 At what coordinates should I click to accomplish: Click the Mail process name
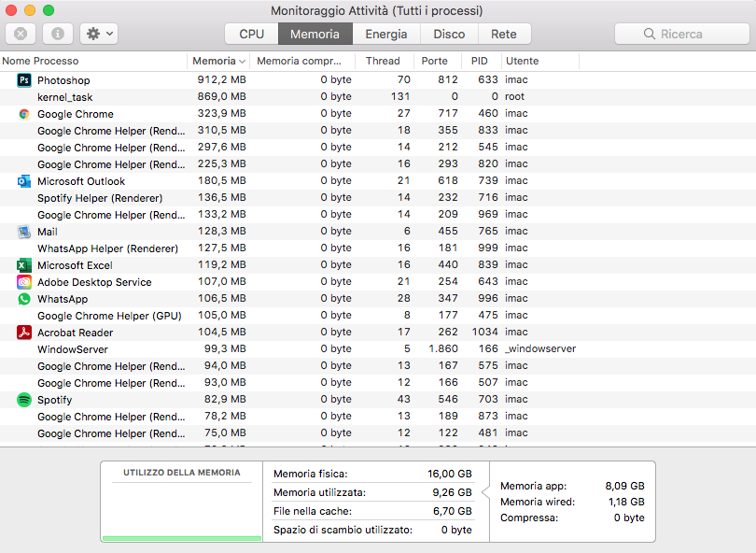point(48,232)
